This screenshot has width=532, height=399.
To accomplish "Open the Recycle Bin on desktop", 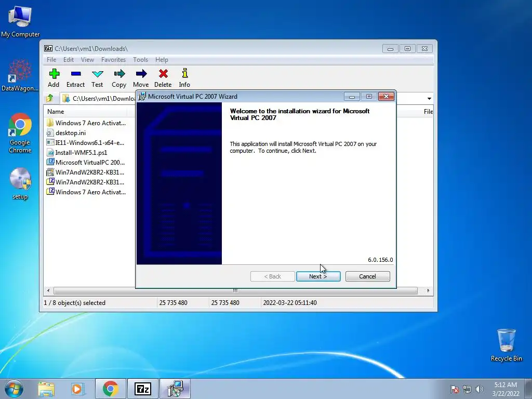I will coord(506,345).
